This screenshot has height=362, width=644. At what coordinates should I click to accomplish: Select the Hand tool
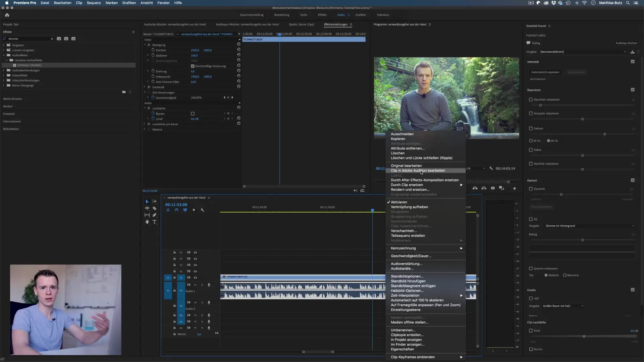147,222
